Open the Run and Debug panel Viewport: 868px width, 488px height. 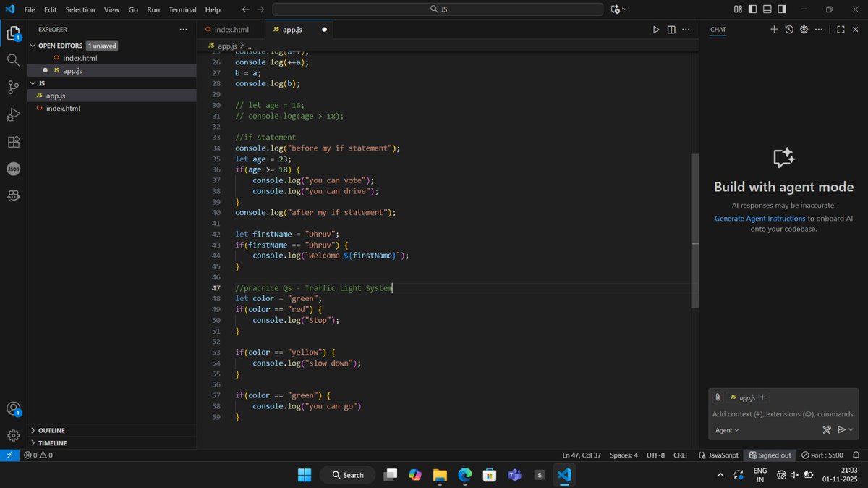[13, 114]
